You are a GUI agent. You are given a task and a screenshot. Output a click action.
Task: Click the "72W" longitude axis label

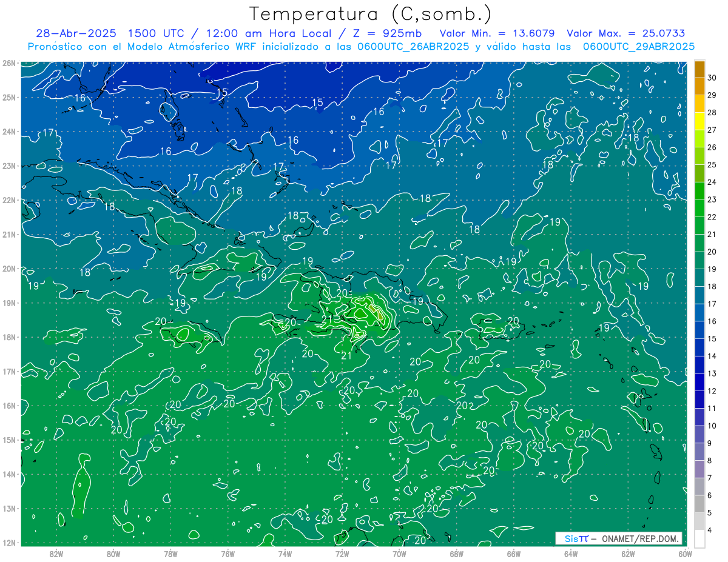click(342, 554)
